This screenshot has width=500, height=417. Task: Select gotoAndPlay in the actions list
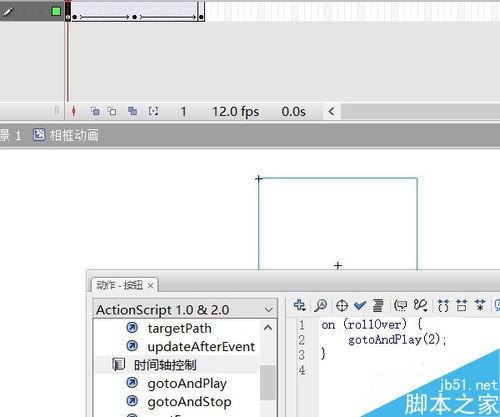pos(187,384)
